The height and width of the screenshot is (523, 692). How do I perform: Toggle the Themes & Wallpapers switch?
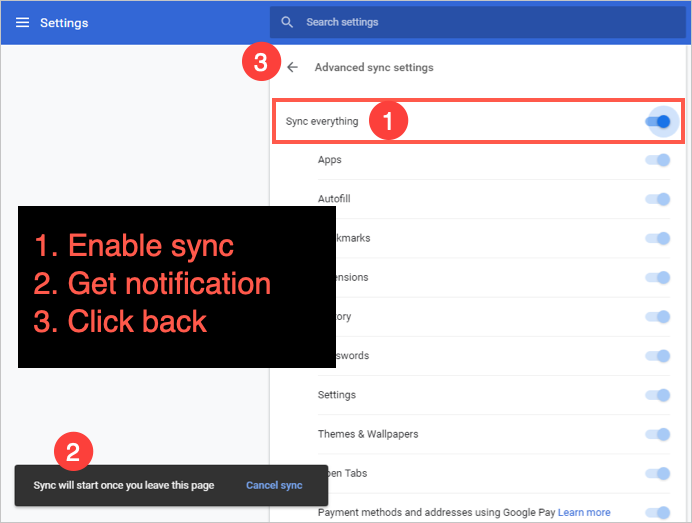coord(658,434)
